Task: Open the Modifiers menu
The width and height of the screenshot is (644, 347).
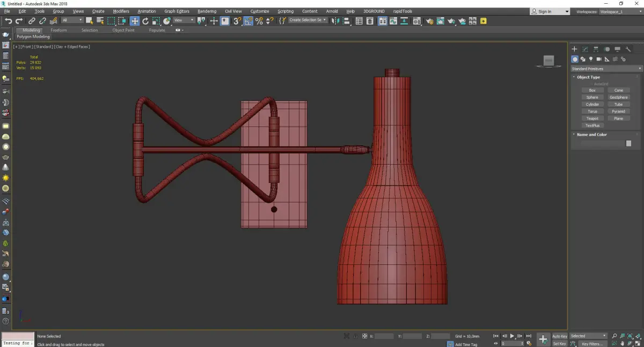Action: coord(121,11)
